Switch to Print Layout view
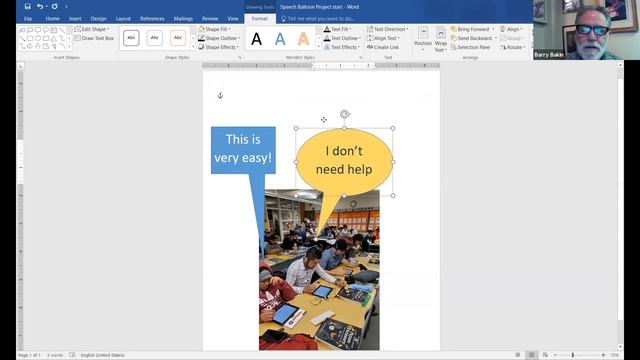The width and height of the screenshot is (640, 360). [x=531, y=355]
